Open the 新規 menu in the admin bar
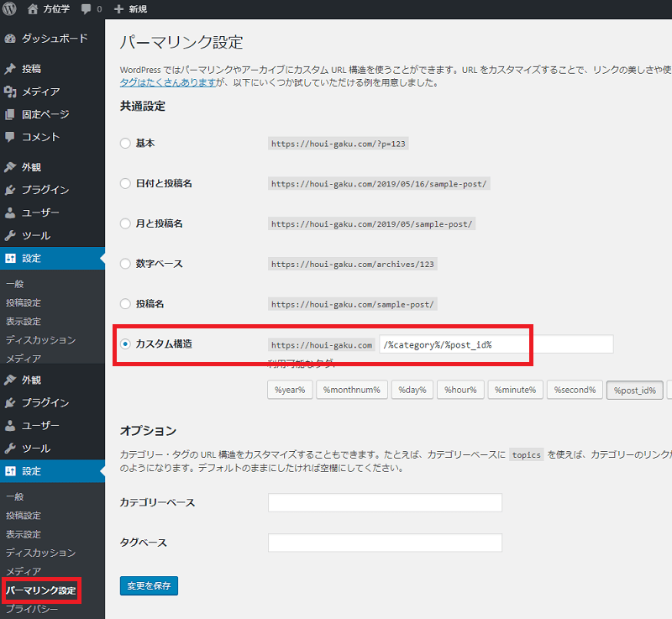 pyautogui.click(x=138, y=9)
